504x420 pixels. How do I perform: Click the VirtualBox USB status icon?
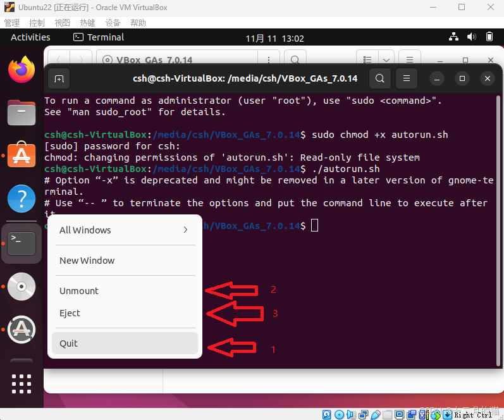[x=376, y=414]
